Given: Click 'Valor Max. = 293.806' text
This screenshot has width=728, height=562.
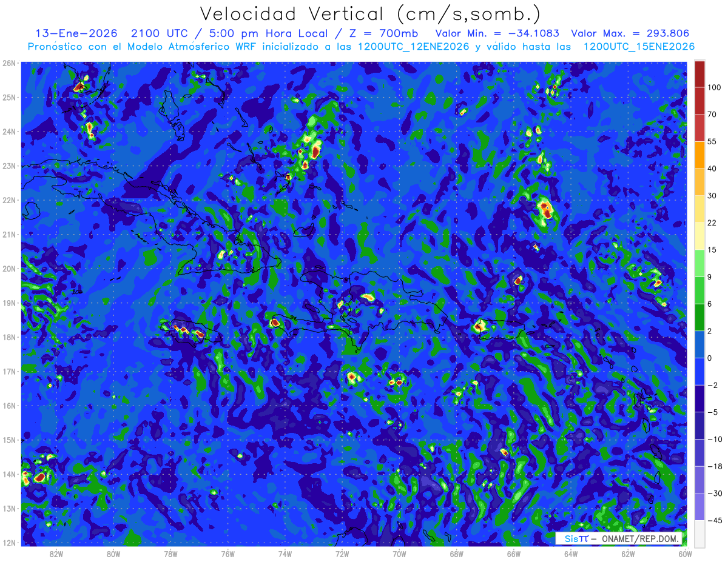Looking at the screenshot, I should tap(630, 33).
